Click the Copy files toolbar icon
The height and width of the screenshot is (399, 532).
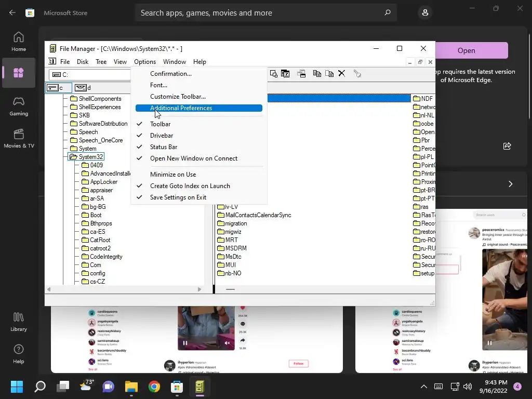point(317,73)
